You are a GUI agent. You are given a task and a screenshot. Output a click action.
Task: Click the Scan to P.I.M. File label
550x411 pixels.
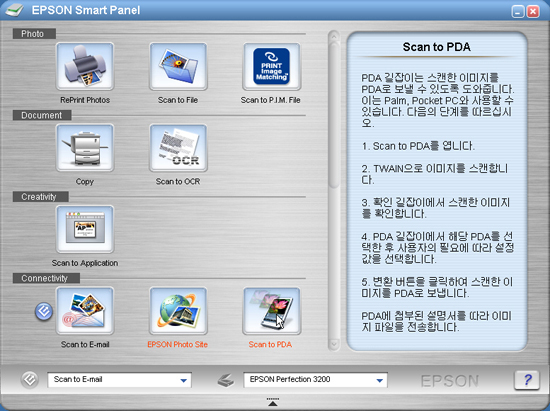click(x=270, y=100)
